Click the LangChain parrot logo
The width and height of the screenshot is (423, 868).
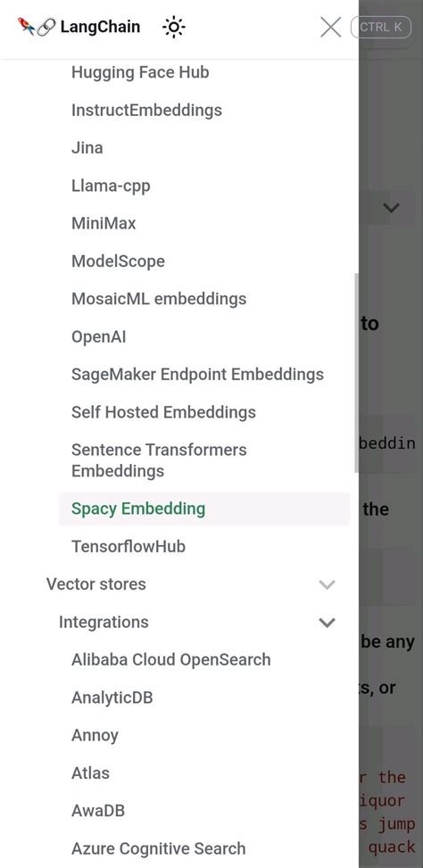(36, 26)
